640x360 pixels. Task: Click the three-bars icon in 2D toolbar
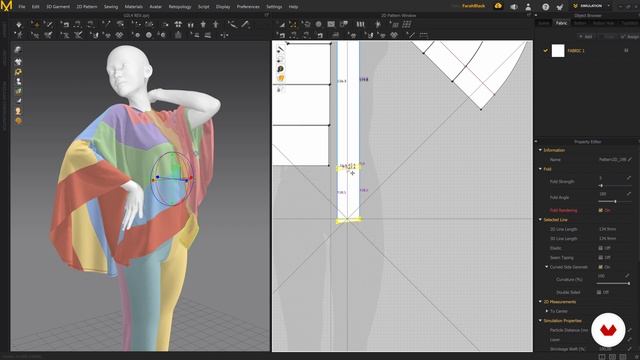(x=360, y=24)
